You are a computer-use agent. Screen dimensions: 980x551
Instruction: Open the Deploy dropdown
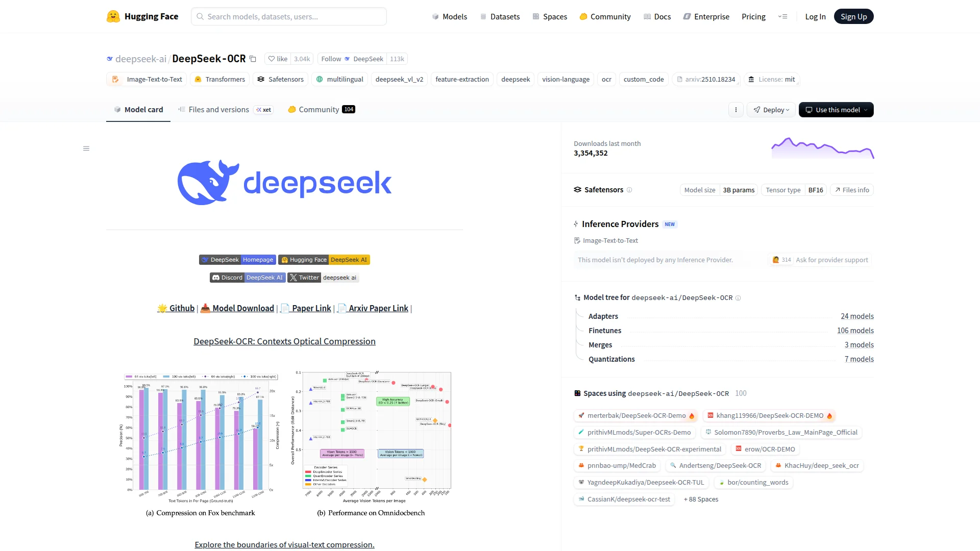[x=771, y=110]
